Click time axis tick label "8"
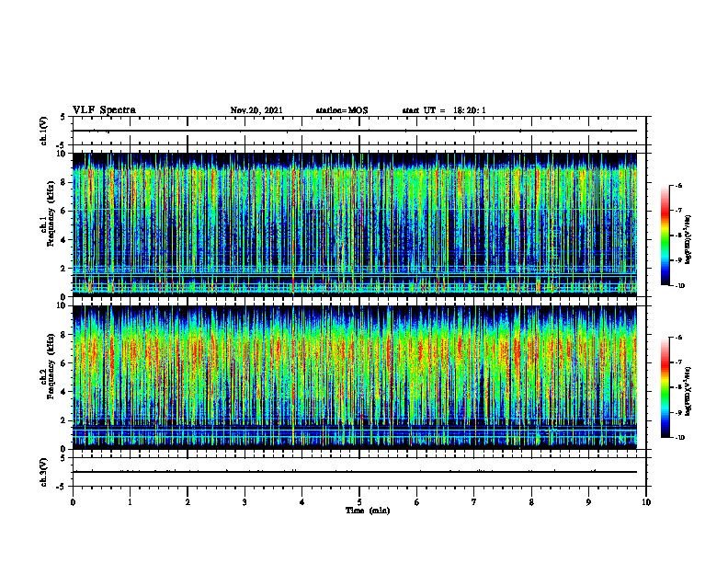The image size is (728, 563). pyautogui.click(x=531, y=502)
